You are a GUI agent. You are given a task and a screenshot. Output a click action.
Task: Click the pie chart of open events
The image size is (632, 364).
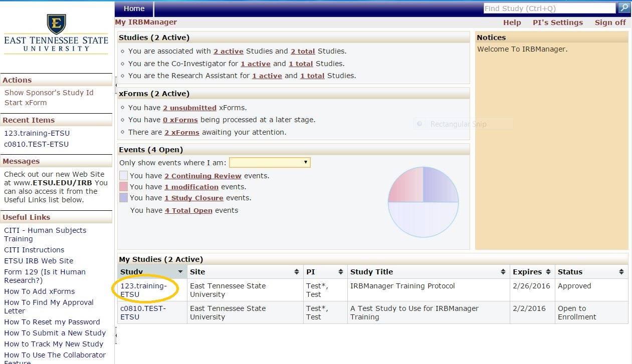423,202
